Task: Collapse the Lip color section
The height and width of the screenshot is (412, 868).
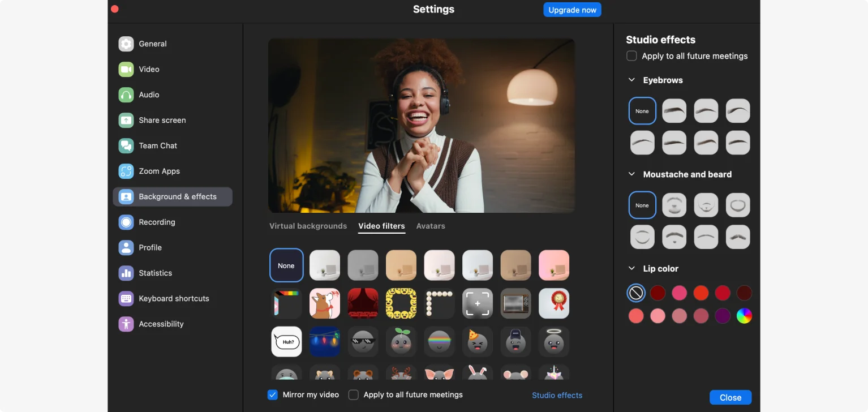Action: [x=631, y=268]
